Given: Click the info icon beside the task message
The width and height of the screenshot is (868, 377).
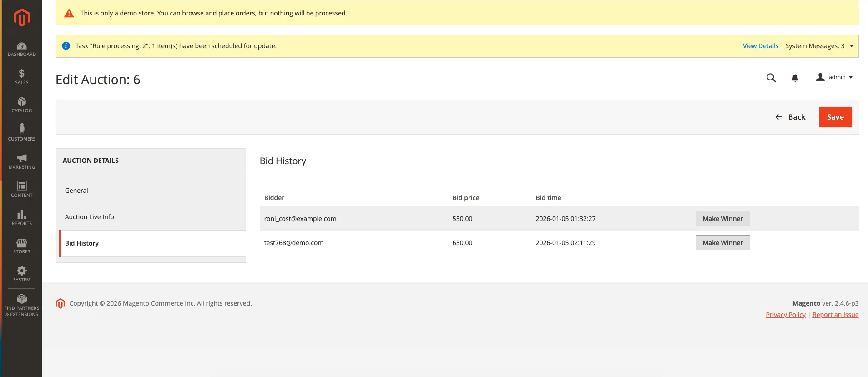Looking at the screenshot, I should pos(66,46).
